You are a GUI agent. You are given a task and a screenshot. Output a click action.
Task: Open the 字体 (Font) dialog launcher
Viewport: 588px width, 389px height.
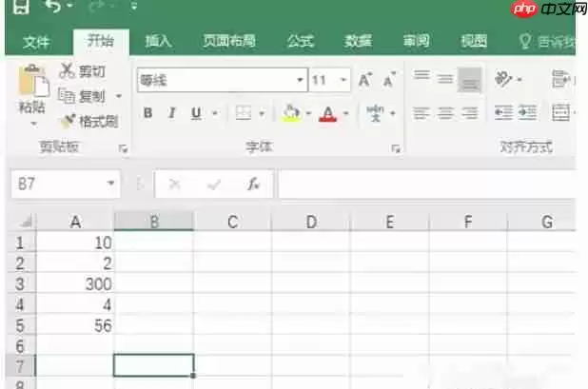pyautogui.click(x=395, y=149)
